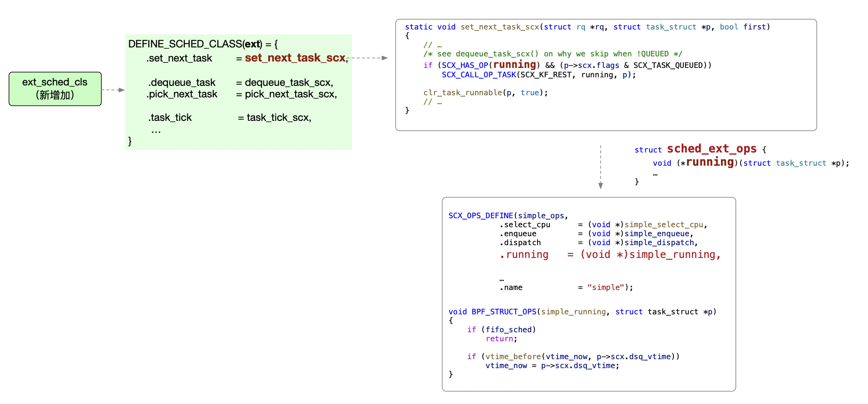Click the pick_next_task_scx value

[291, 94]
